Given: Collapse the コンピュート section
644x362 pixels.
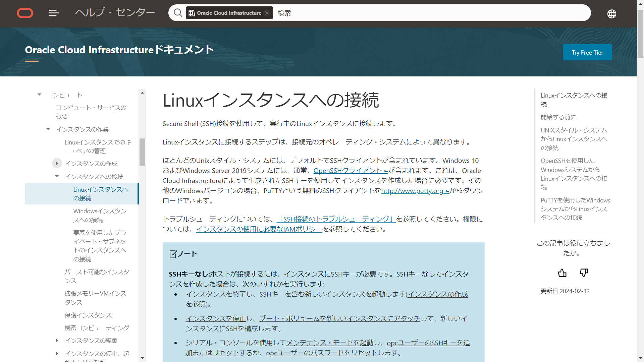Looking at the screenshot, I should coord(39,94).
